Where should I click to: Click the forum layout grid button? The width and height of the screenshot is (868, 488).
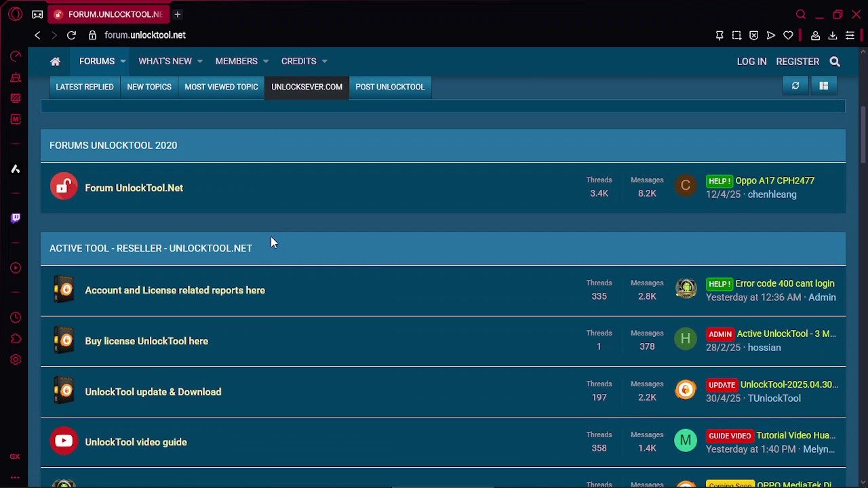point(824,85)
